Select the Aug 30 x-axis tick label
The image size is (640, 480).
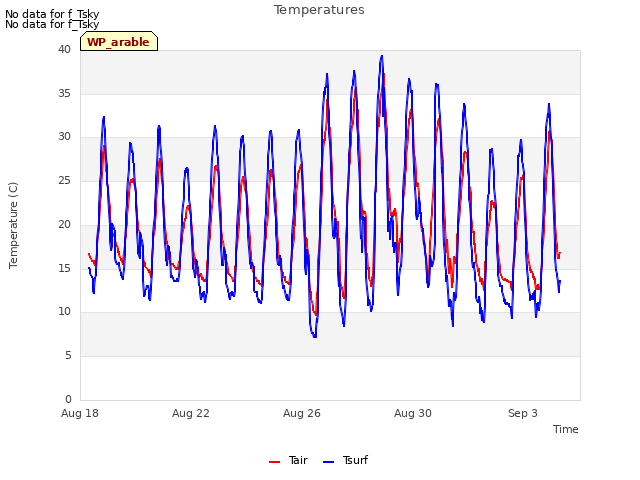413,413
